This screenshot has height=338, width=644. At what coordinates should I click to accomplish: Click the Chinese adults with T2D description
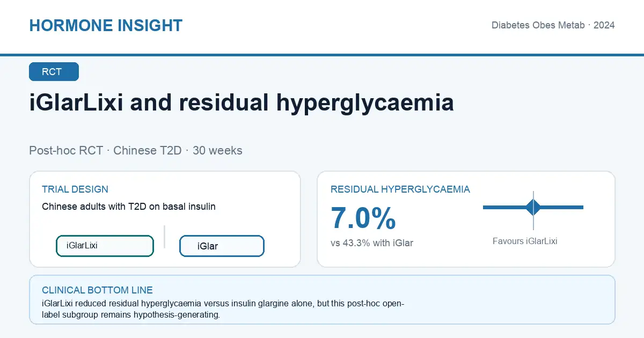(129, 207)
